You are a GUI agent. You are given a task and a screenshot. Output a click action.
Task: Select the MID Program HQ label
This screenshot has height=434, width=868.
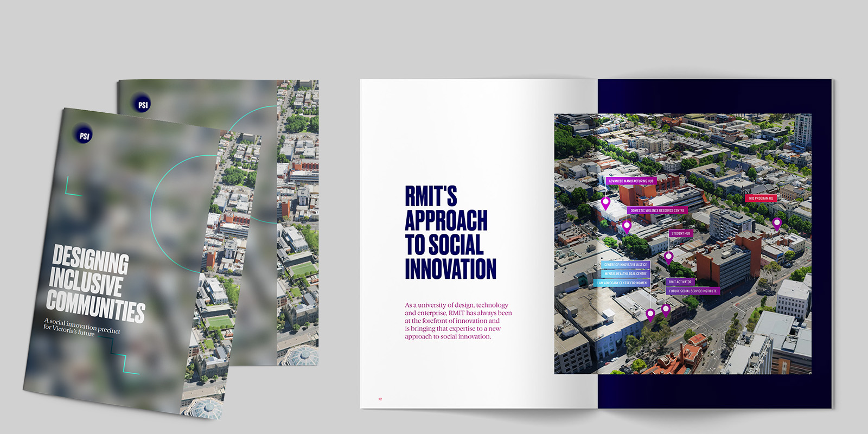pyautogui.click(x=761, y=198)
